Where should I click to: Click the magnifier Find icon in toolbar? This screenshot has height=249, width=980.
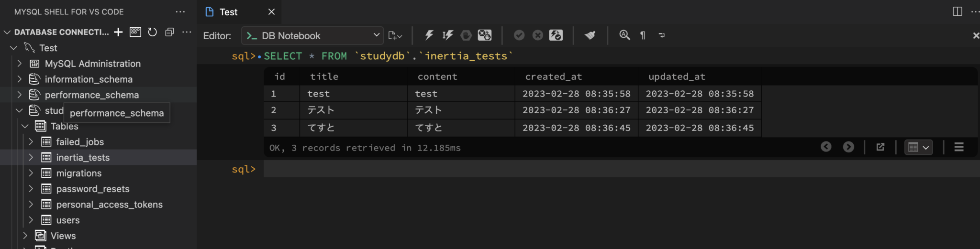coord(624,35)
